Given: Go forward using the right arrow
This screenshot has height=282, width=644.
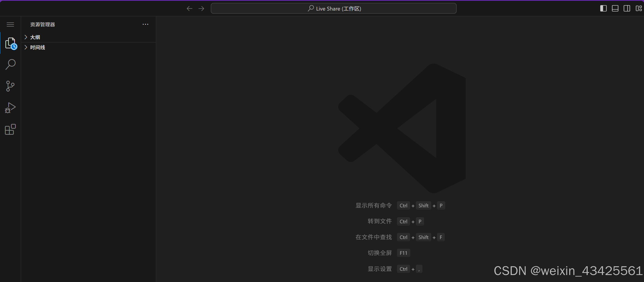Looking at the screenshot, I should [201, 9].
